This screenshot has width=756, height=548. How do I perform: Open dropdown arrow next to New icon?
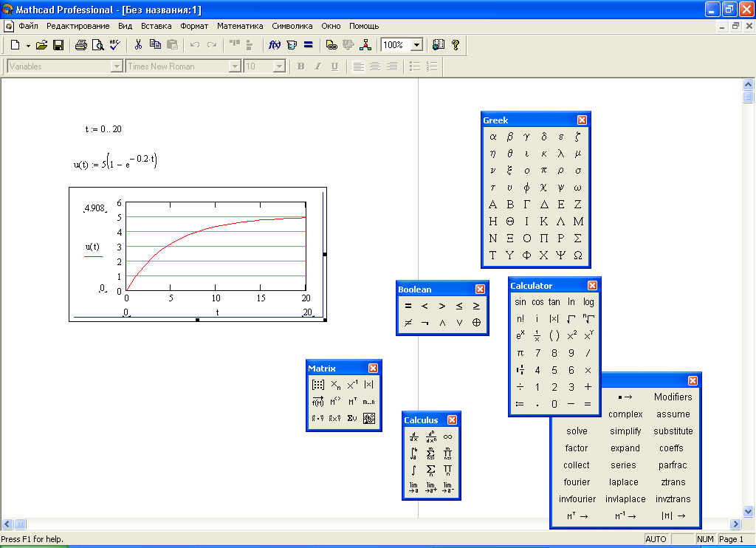click(x=28, y=46)
